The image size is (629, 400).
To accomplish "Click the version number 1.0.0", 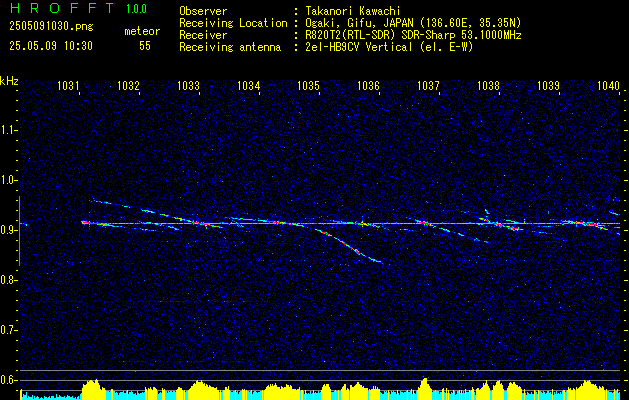I will pyautogui.click(x=136, y=8).
